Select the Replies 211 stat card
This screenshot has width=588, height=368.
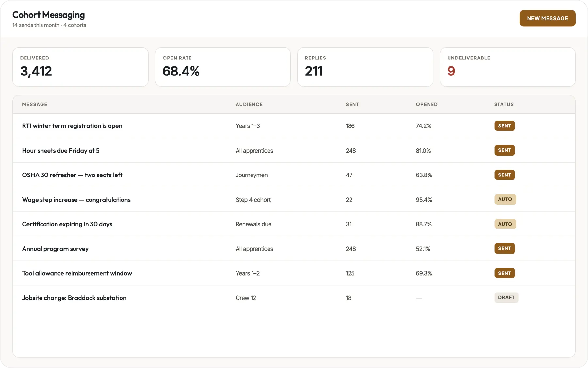(365, 67)
